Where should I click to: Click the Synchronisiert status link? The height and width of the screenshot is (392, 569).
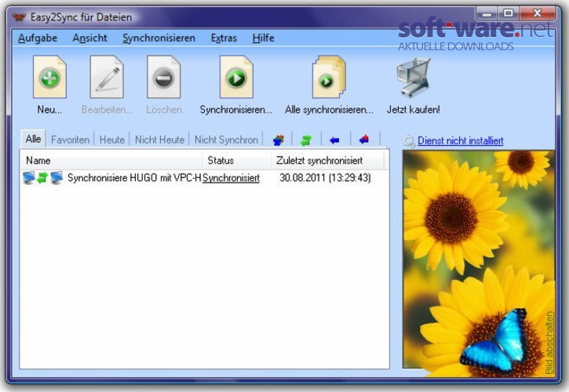(231, 178)
